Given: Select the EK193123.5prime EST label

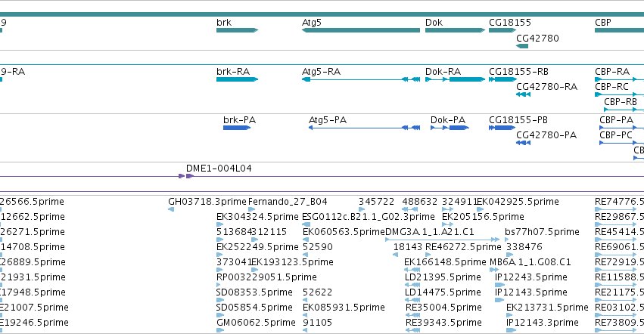Looking at the screenshot, I should [x=292, y=262].
